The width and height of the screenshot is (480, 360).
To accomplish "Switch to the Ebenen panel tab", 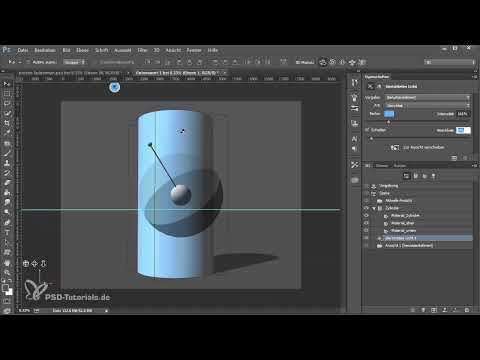I will pos(382,166).
